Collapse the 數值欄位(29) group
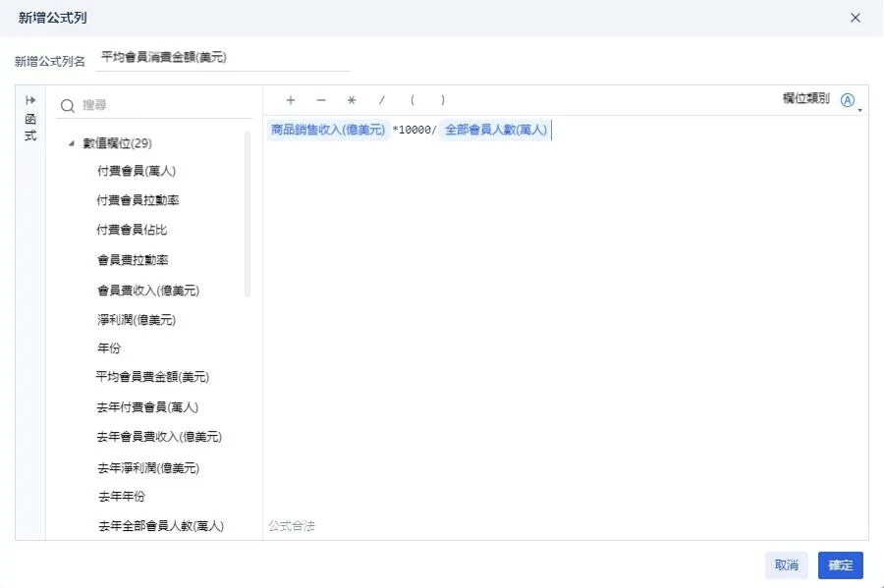884x588 pixels. 72,143
